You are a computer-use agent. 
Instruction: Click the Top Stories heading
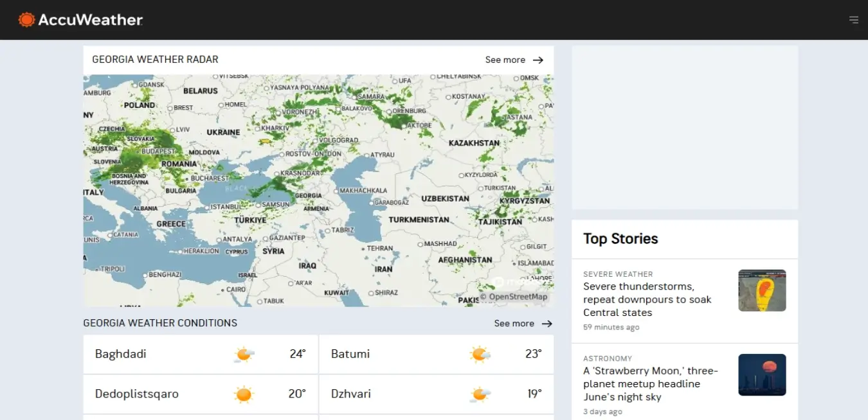point(620,239)
